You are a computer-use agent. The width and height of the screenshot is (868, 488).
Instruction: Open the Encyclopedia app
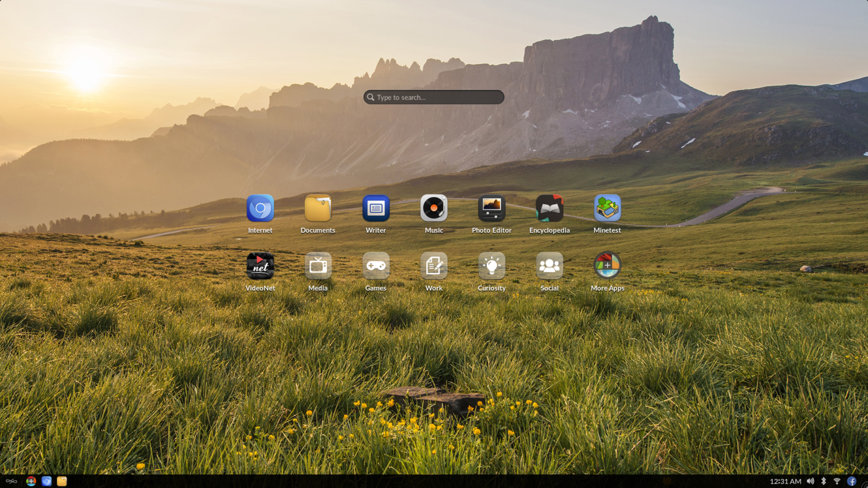click(x=549, y=208)
